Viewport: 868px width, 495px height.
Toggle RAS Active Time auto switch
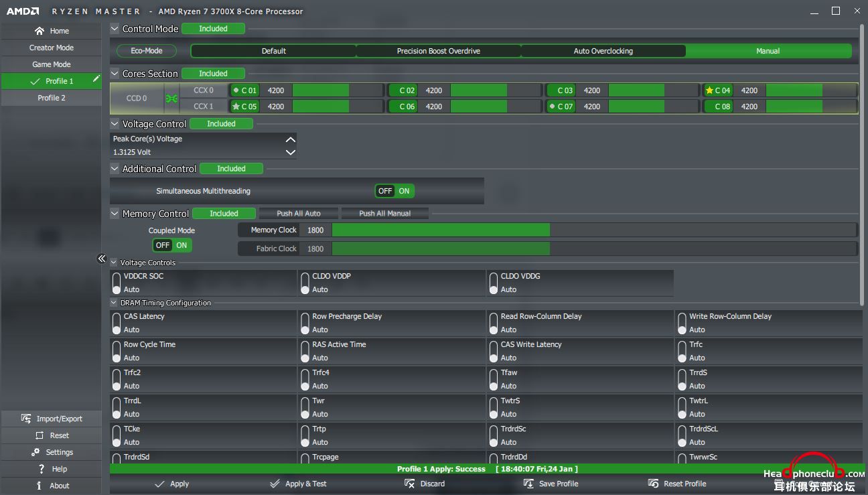pos(305,351)
